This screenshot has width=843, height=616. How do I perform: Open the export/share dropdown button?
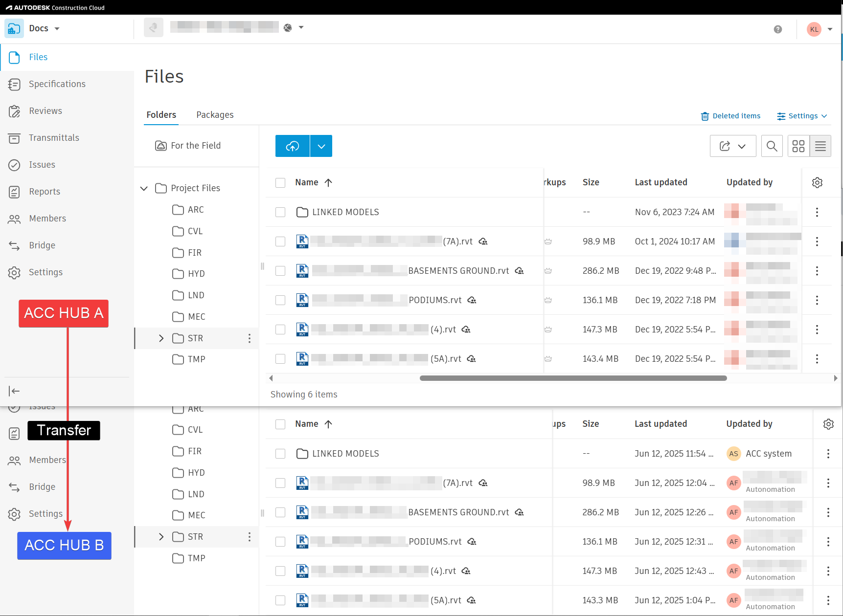[733, 146]
